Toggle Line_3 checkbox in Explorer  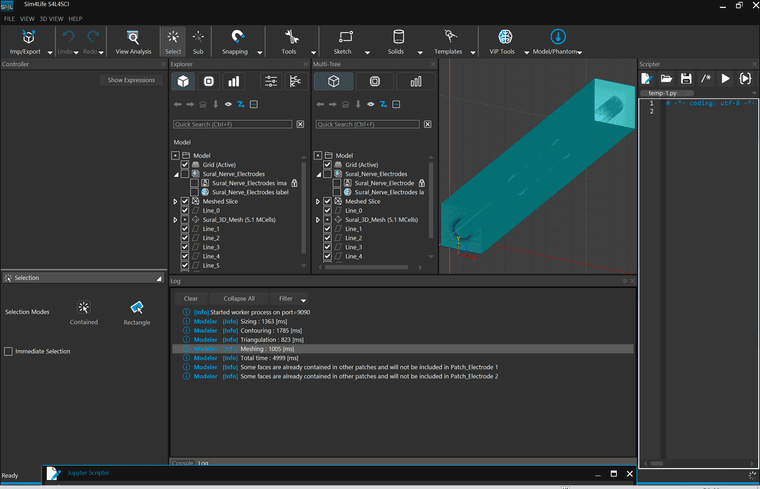[x=185, y=247]
